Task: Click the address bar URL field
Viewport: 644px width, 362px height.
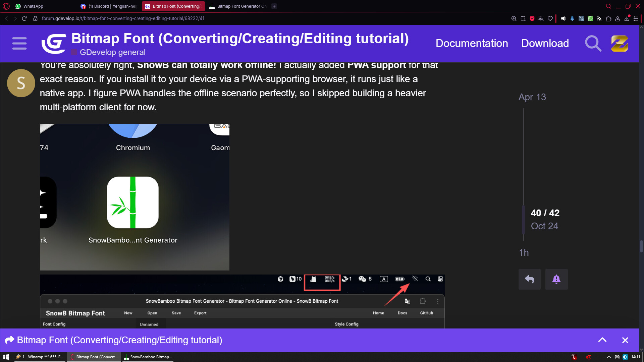Action: [123, 18]
